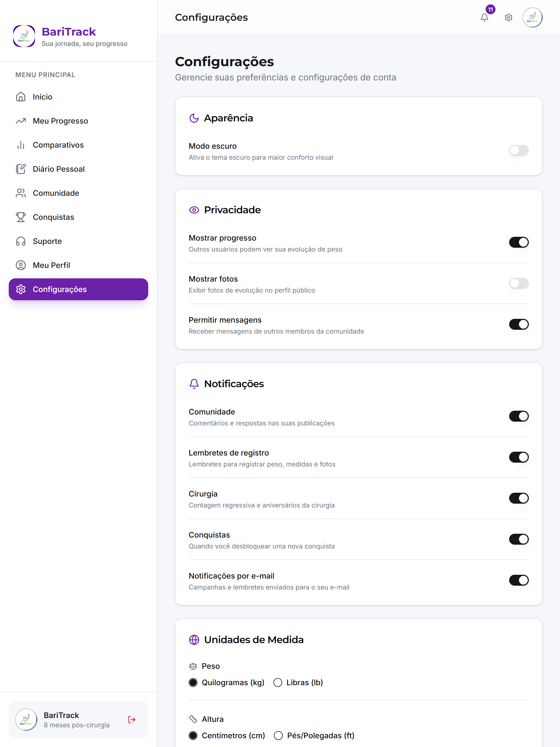The height and width of the screenshot is (747, 560).
Task: Click the Privacidade eye icon
Action: (194, 210)
